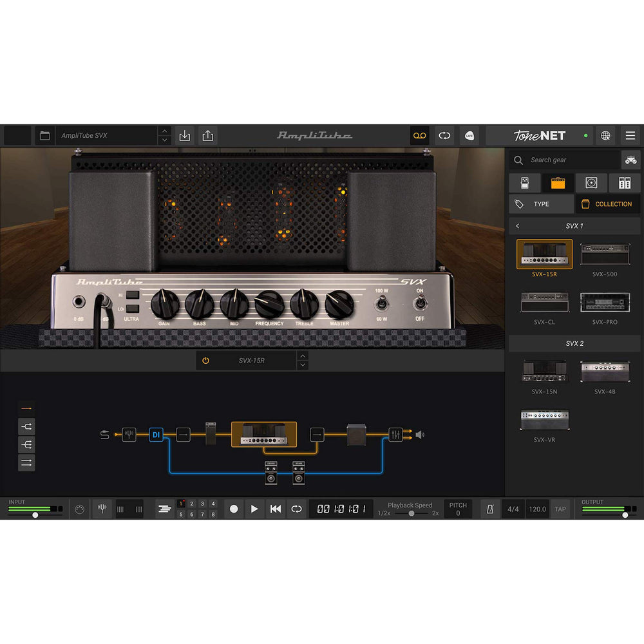Click the export share icon

click(207, 136)
